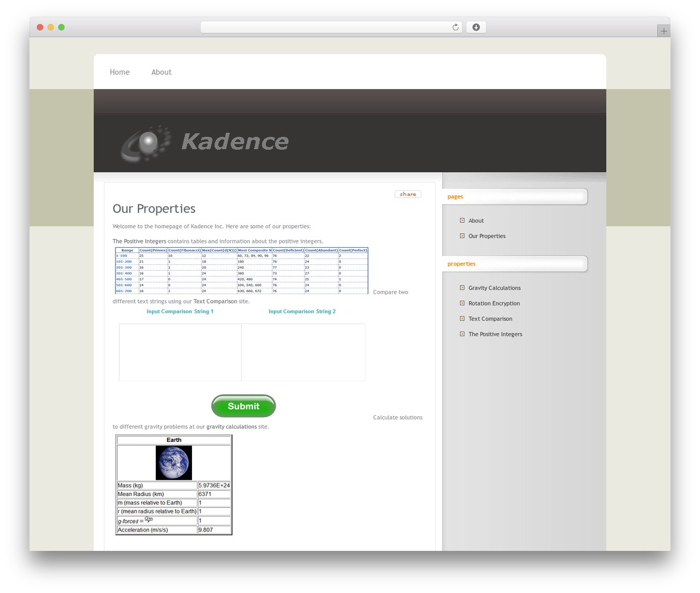
Task: Open the Home menu item
Action: coord(120,72)
